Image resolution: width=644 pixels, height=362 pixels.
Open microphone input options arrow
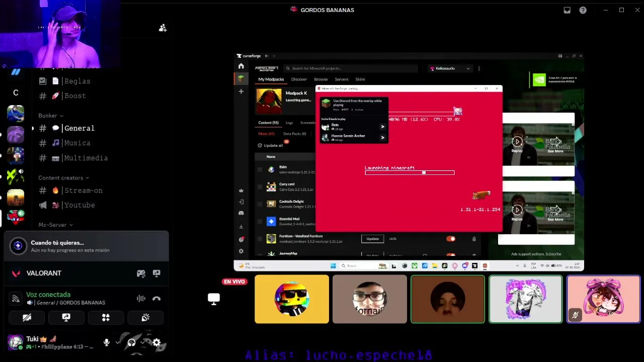[x=117, y=342]
